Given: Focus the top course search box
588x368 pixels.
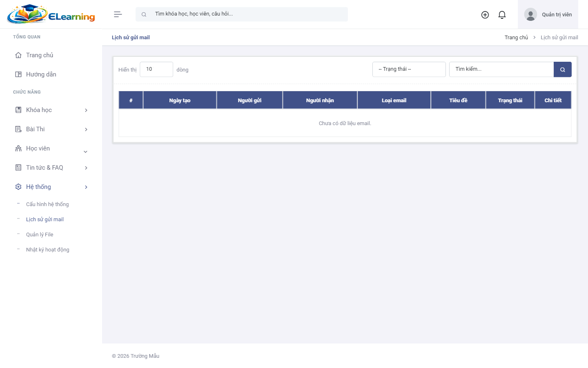Looking at the screenshot, I should click(x=242, y=14).
